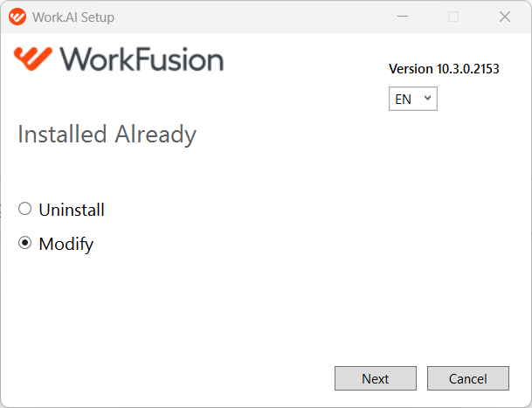Image resolution: width=532 pixels, height=408 pixels.
Task: Click the disabled maximize window button
Action: [453, 17]
